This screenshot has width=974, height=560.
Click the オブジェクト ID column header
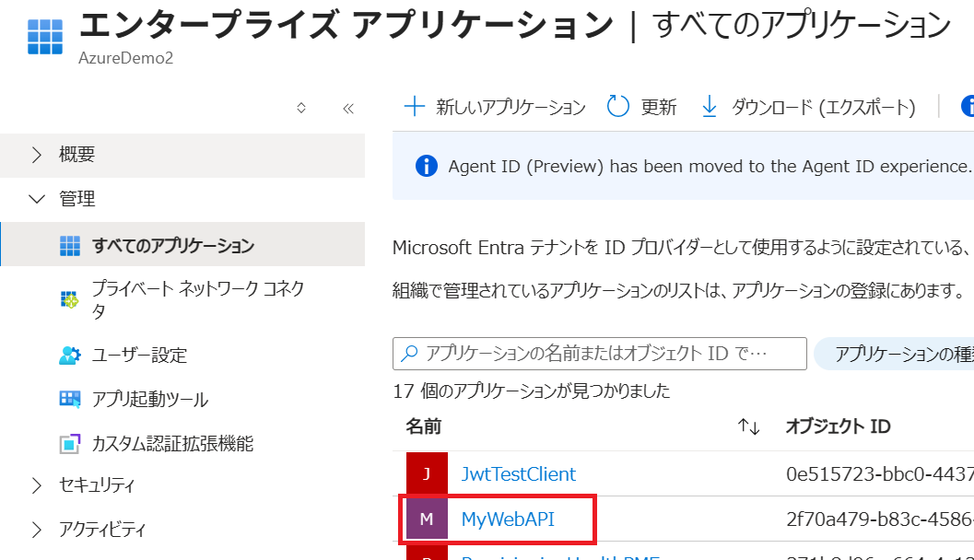(838, 426)
